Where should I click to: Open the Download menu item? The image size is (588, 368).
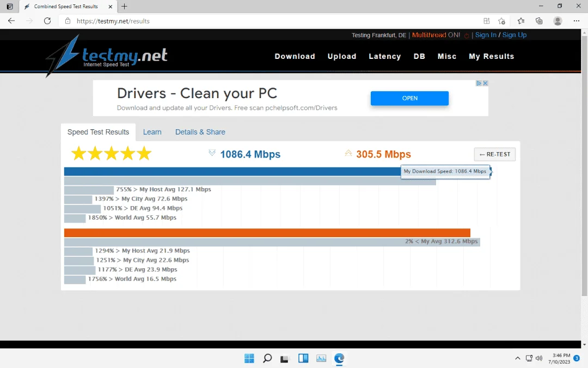tap(295, 56)
